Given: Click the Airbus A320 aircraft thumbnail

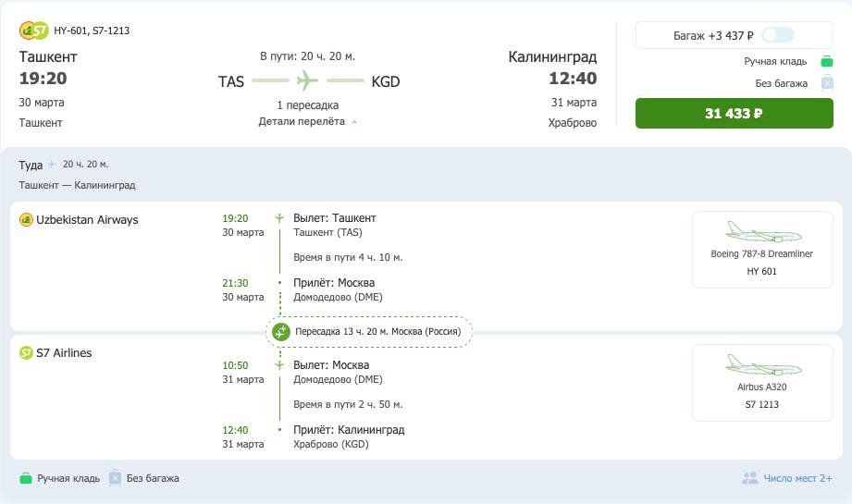Looking at the screenshot, I should coord(761,365).
